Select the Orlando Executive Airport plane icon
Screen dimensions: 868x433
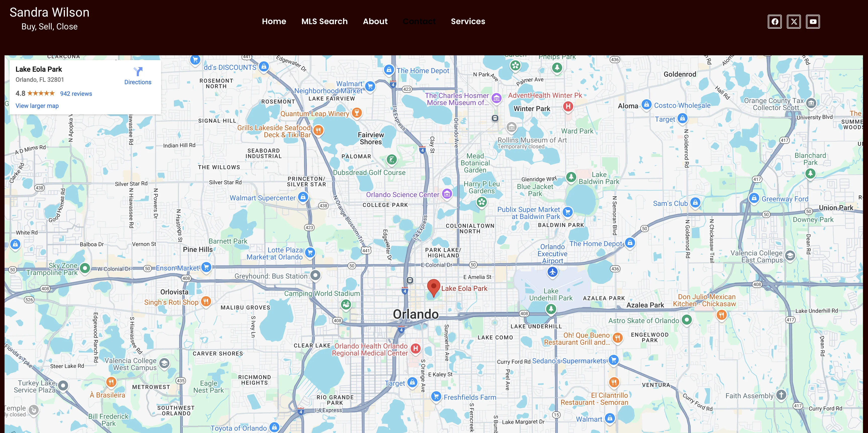pos(553,272)
